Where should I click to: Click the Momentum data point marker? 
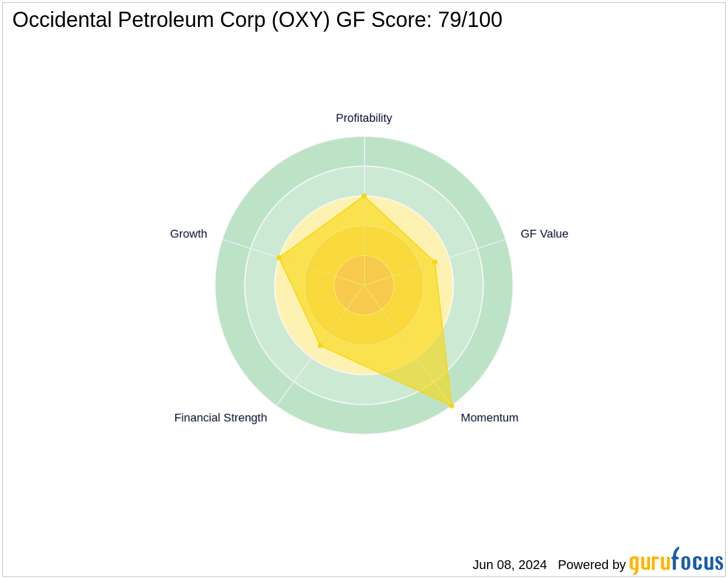[451, 406]
